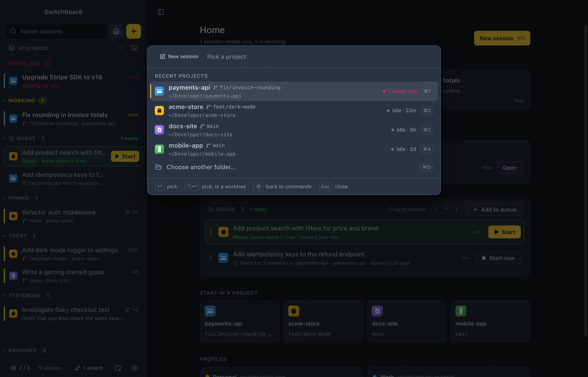Viewport: 588px width, 377px height.
Task: Click docs-site card icon in Start in a project
Action: pos(377,311)
